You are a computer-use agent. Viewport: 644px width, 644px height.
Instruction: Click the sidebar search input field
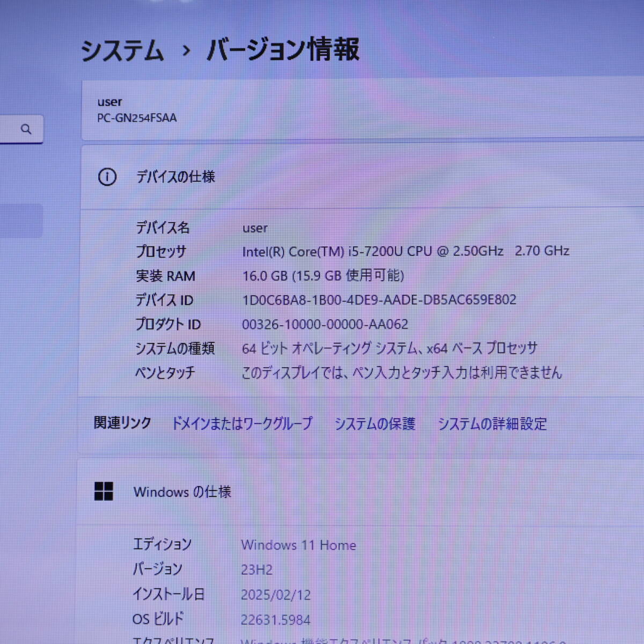(21, 129)
